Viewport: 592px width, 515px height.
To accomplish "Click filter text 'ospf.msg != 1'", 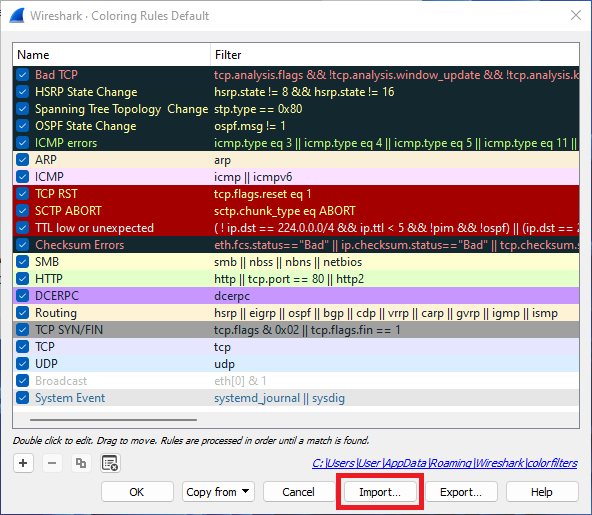I will (x=250, y=126).
